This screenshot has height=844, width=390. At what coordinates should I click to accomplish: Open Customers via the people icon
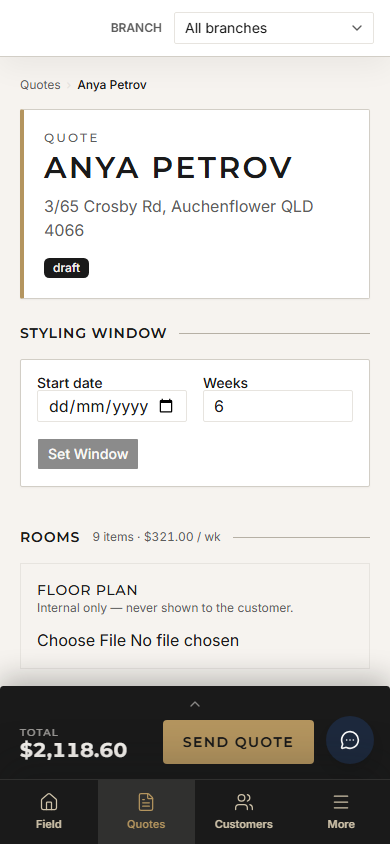click(244, 802)
